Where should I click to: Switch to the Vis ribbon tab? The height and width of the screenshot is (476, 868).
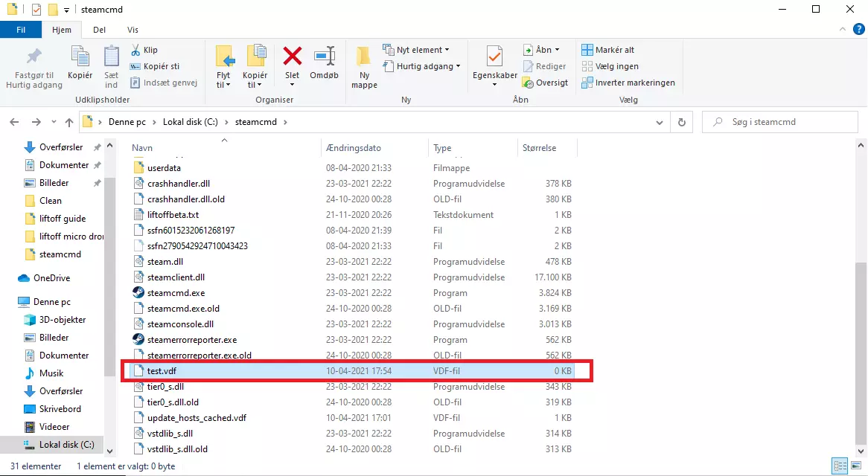click(x=133, y=30)
